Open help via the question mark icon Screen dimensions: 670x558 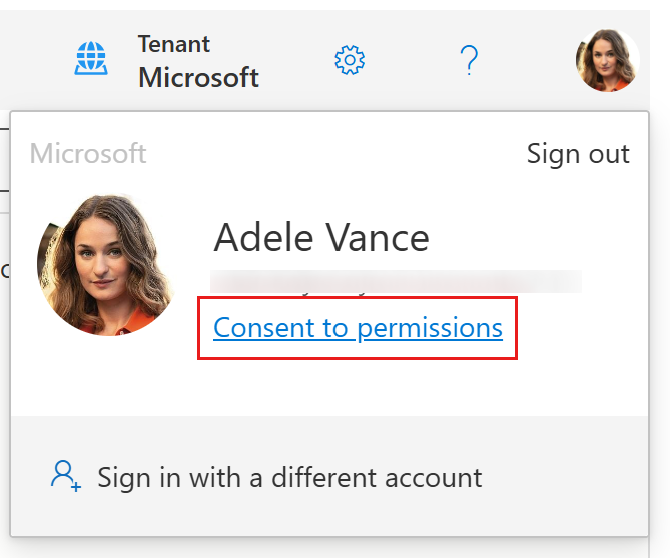tap(469, 60)
